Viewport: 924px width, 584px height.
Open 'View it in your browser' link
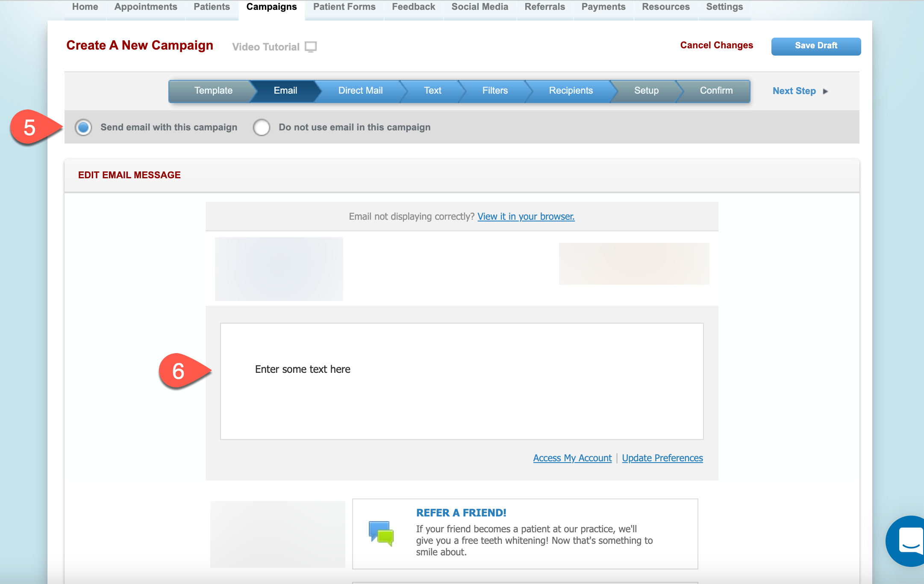526,217
